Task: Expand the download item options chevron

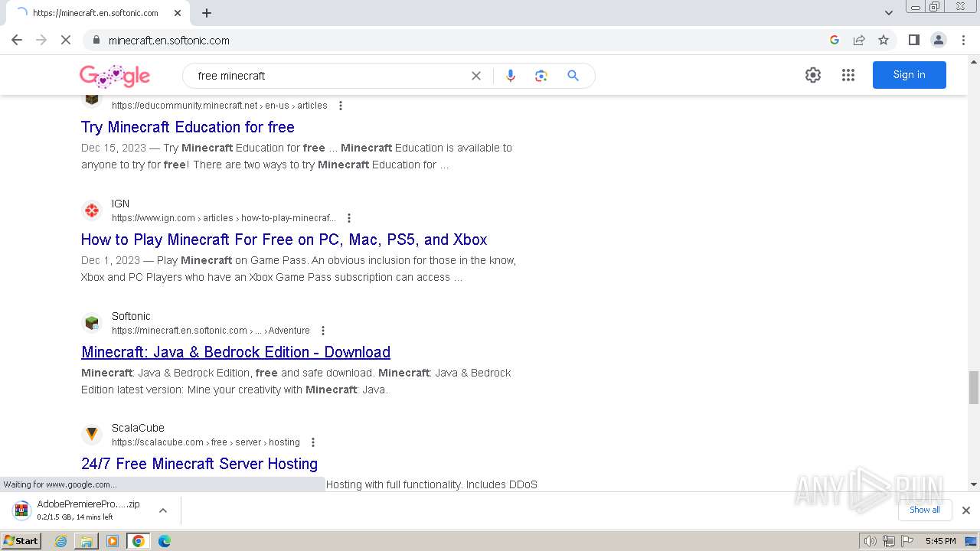Action: pos(162,510)
